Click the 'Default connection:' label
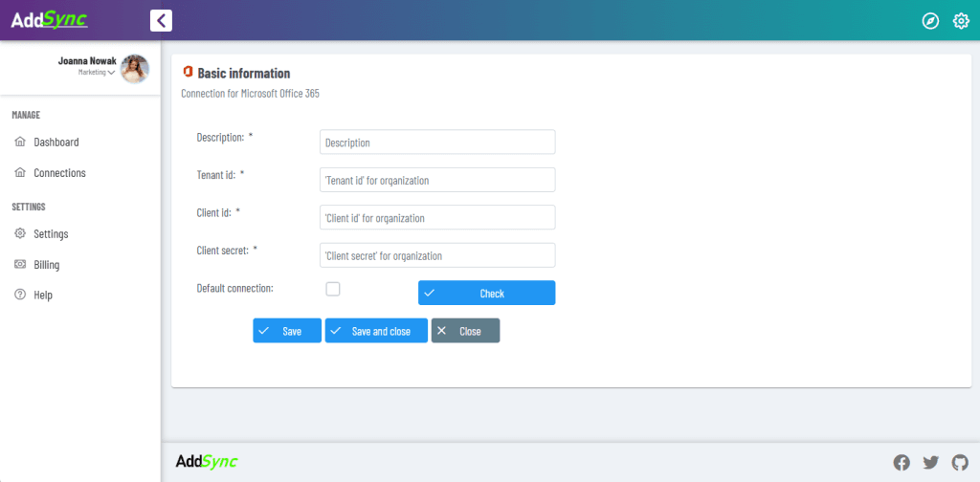Viewport: 980px width, 482px height. 235,289
